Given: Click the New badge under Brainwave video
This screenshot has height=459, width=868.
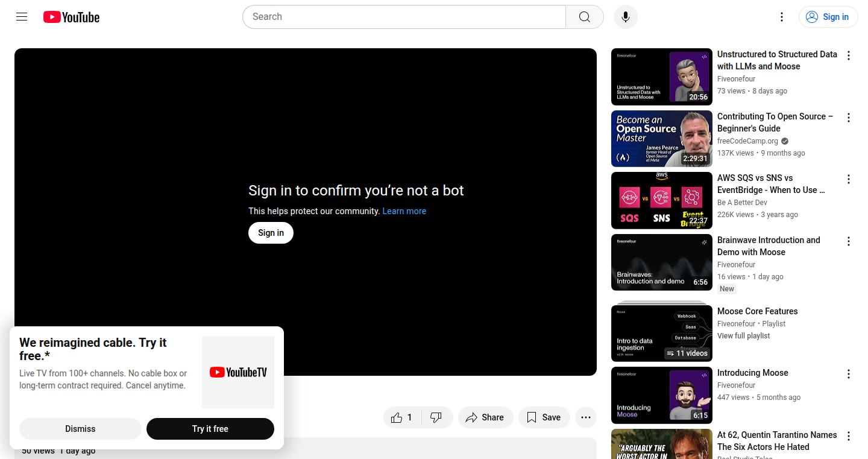Looking at the screenshot, I should click(727, 289).
